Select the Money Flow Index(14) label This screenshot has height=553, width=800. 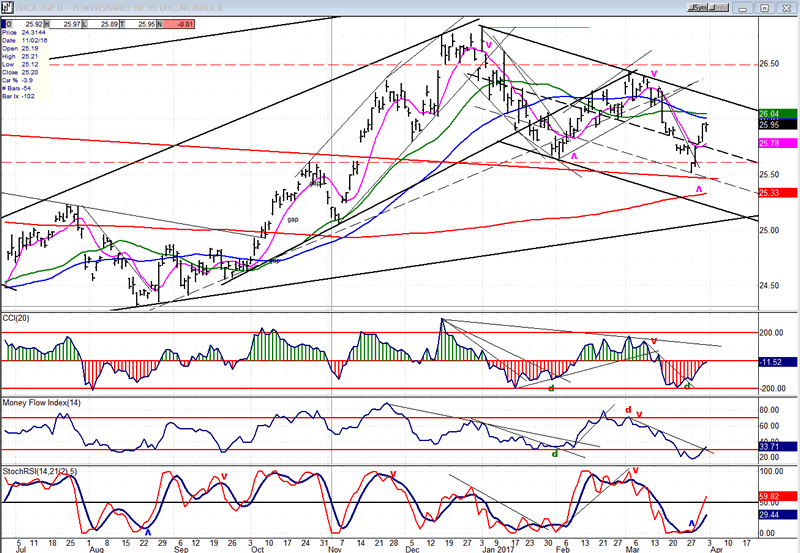[42, 401]
